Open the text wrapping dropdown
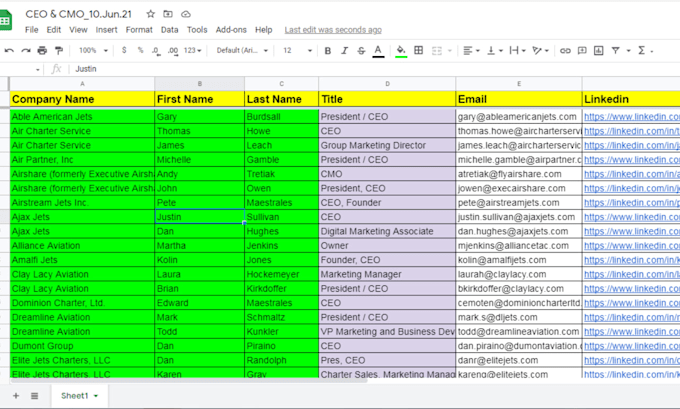Screen dimensions: 680x409 (x=518, y=51)
